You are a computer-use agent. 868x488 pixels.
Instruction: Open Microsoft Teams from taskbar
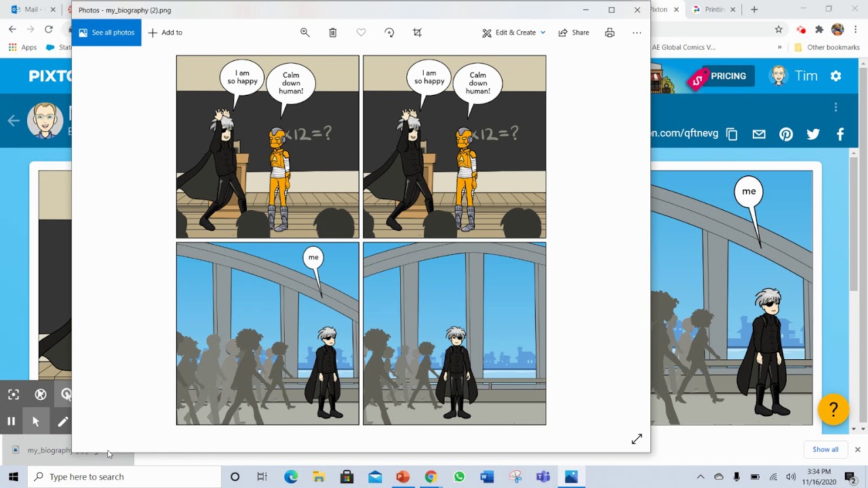tap(542, 476)
